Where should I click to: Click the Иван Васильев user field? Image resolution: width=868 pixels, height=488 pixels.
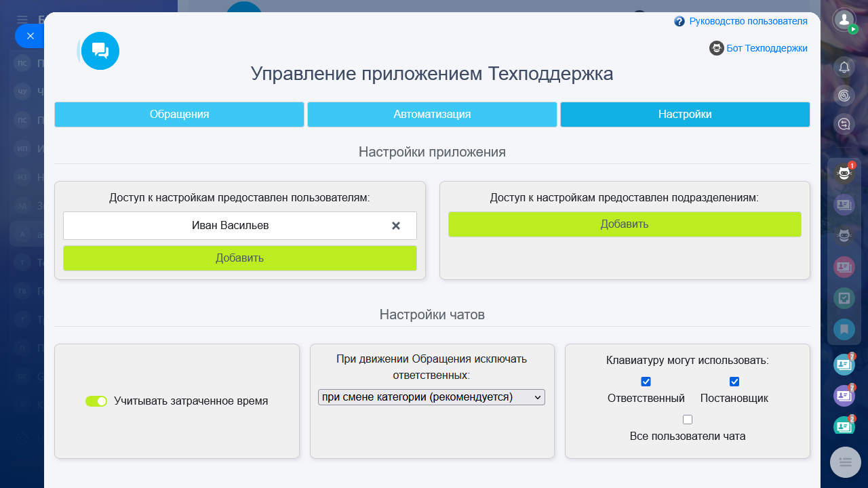click(x=240, y=226)
